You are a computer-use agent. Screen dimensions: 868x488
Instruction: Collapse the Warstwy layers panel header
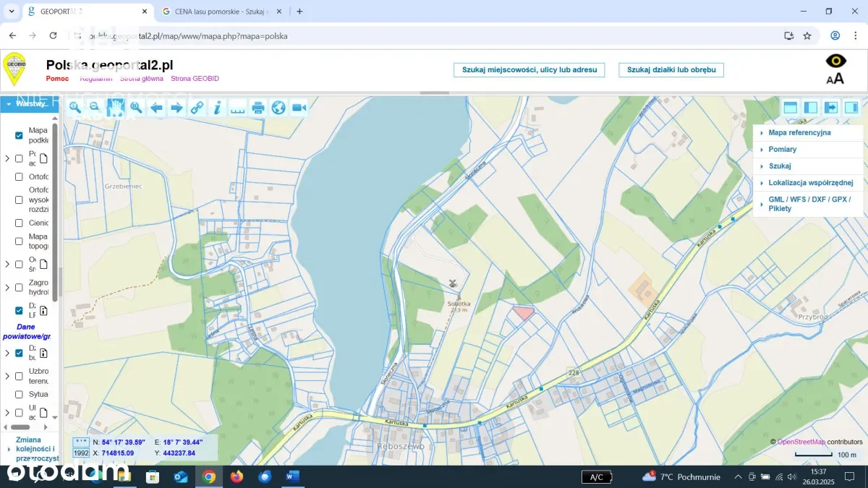[28, 104]
